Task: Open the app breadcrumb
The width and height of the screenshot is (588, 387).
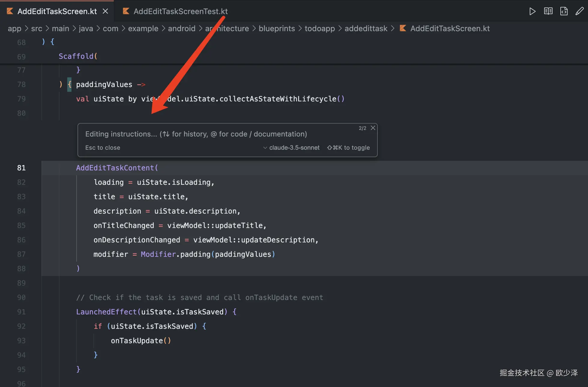Action: pos(14,28)
